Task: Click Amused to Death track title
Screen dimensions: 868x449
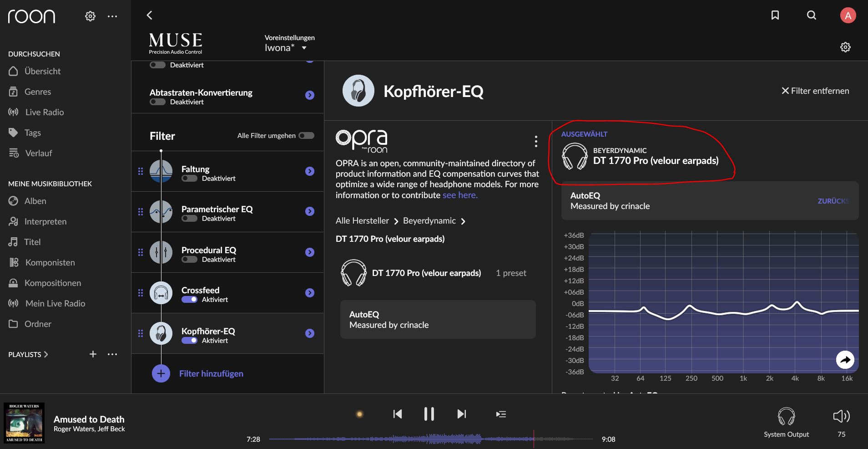Action: (x=89, y=419)
